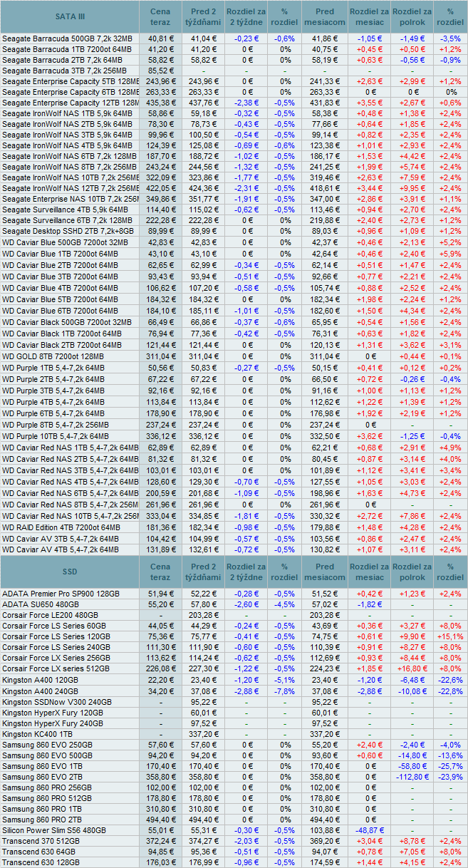Select Samsung 860 EVO 2TB product name
The image size is (468, 868).
[43, 776]
